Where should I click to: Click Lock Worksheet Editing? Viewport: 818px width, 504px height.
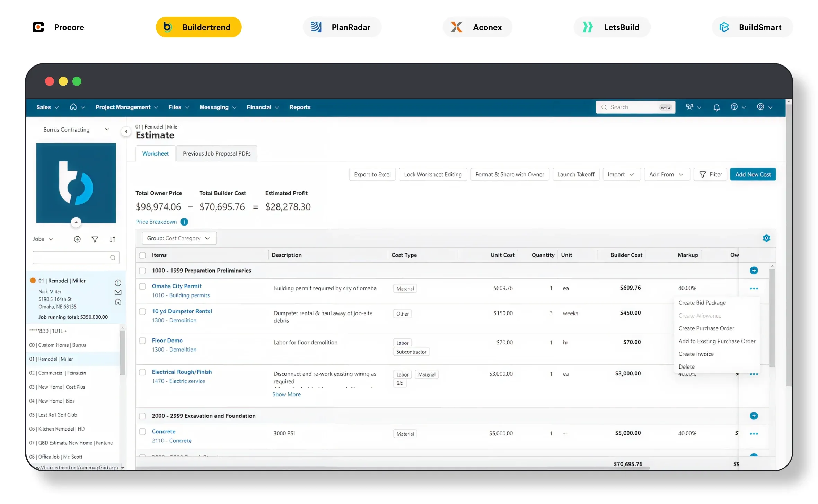433,174
